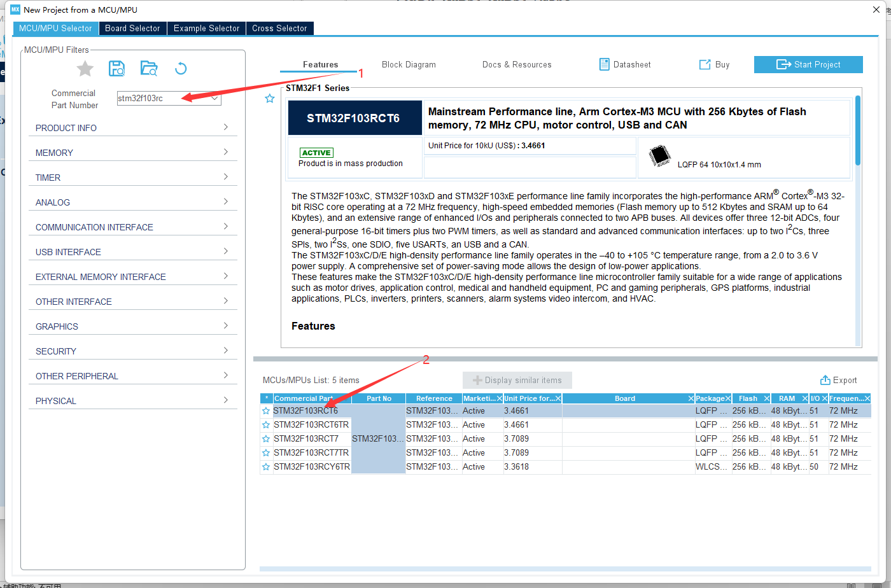Click the WLCS package cell
This screenshot has width=891, height=588.
point(712,467)
